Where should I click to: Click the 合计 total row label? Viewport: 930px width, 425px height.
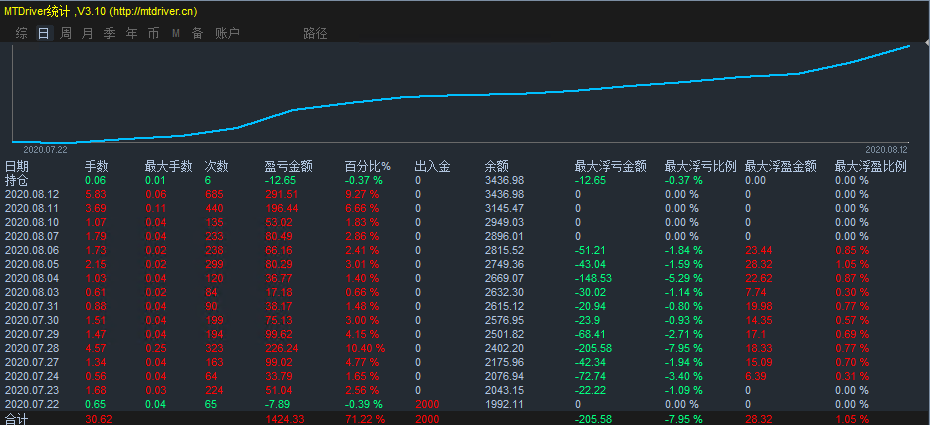[x=17, y=420]
